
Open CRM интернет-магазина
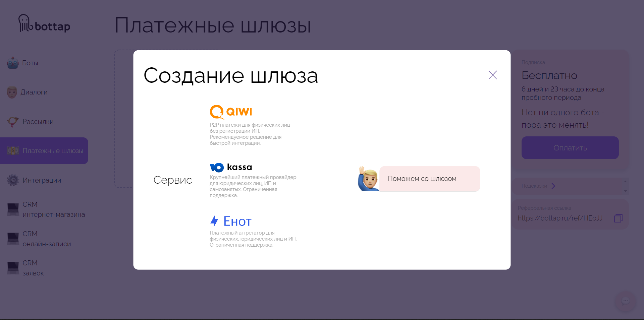click(54, 209)
